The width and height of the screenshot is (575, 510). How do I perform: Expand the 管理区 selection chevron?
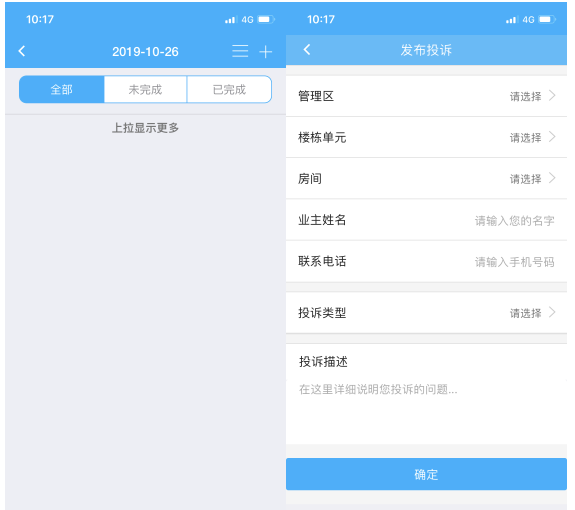pyautogui.click(x=552, y=96)
